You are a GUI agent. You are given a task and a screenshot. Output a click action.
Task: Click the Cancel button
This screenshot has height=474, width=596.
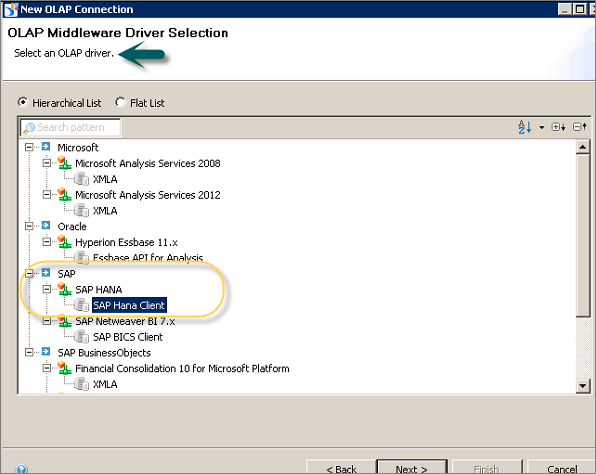[x=562, y=468]
